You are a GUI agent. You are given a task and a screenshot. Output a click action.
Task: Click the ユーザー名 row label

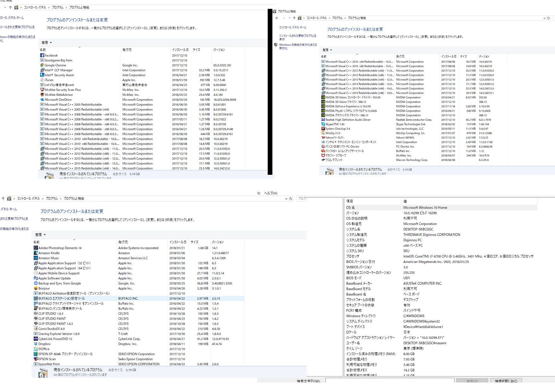(353, 343)
